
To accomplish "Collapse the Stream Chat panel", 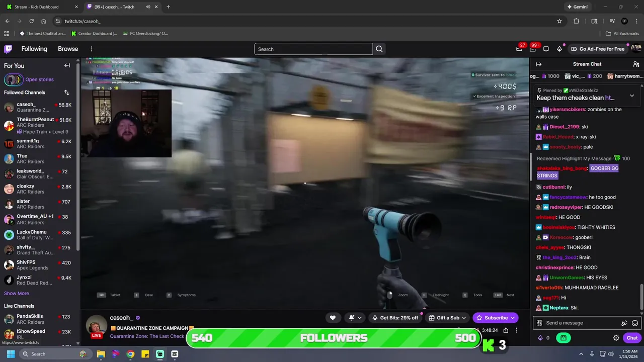I will 538,64.
